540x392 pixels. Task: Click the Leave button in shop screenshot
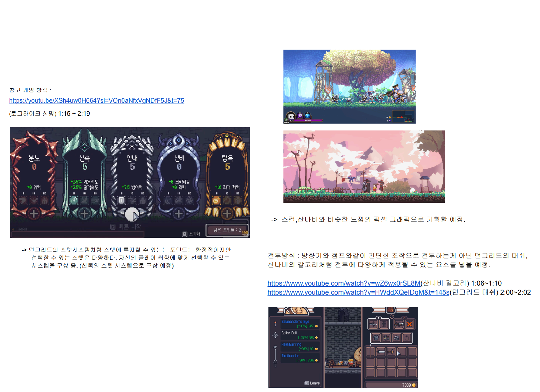(x=312, y=383)
